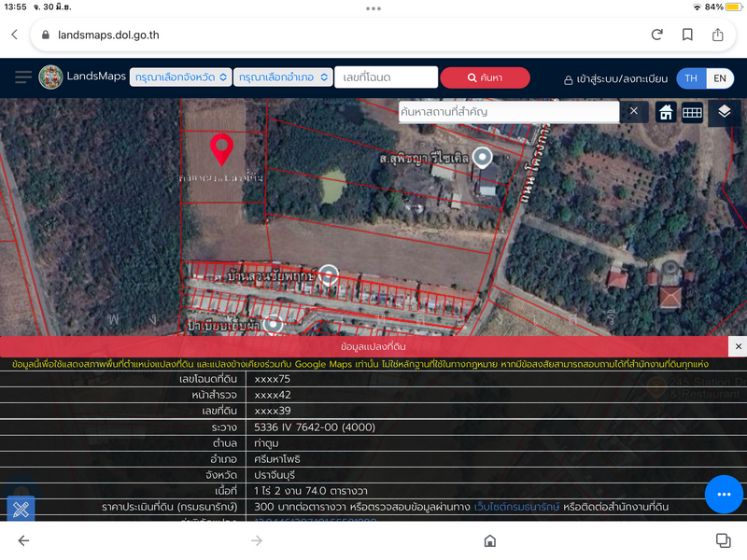Click the title deed number input field

(x=386, y=77)
